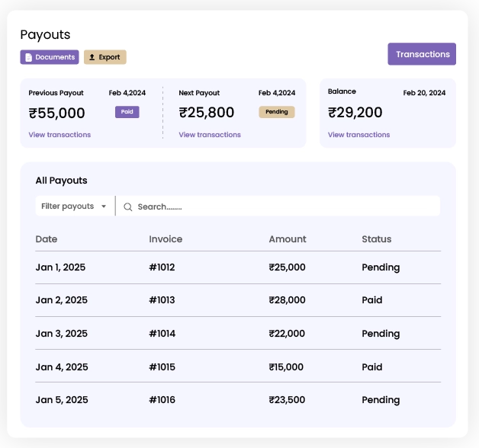Viewport: 479px width, 448px height.
Task: Click the Balance label
Action: coord(342,91)
